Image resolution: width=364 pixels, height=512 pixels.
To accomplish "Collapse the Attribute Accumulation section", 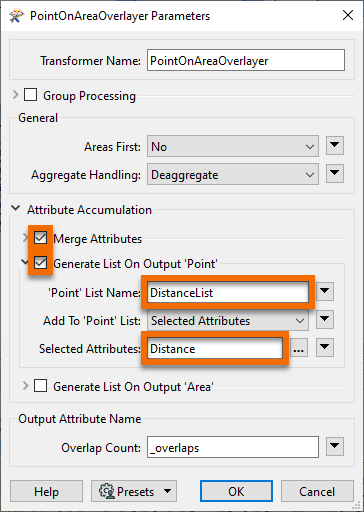I will click(15, 209).
